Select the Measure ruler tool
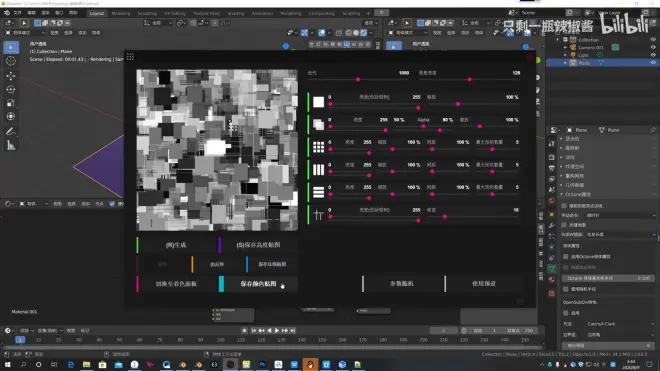The image size is (660, 371). (x=11, y=146)
